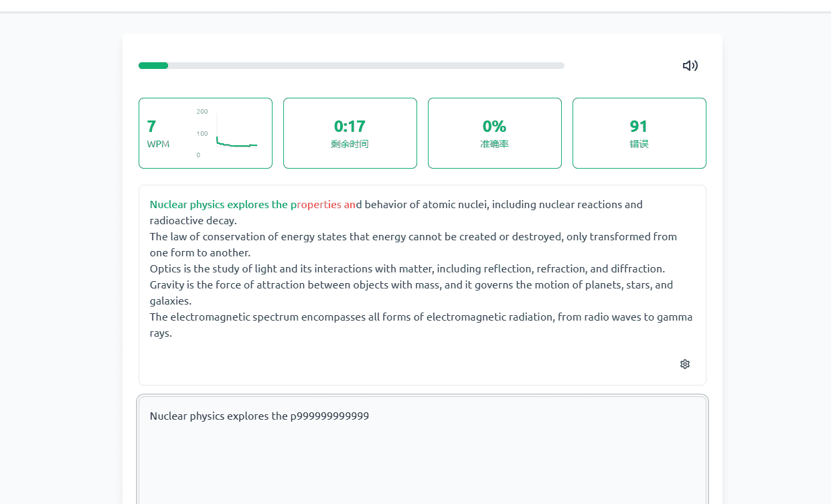The width and height of the screenshot is (831, 504).
Task: Mute sound with the speaker icon
Action: click(x=690, y=66)
